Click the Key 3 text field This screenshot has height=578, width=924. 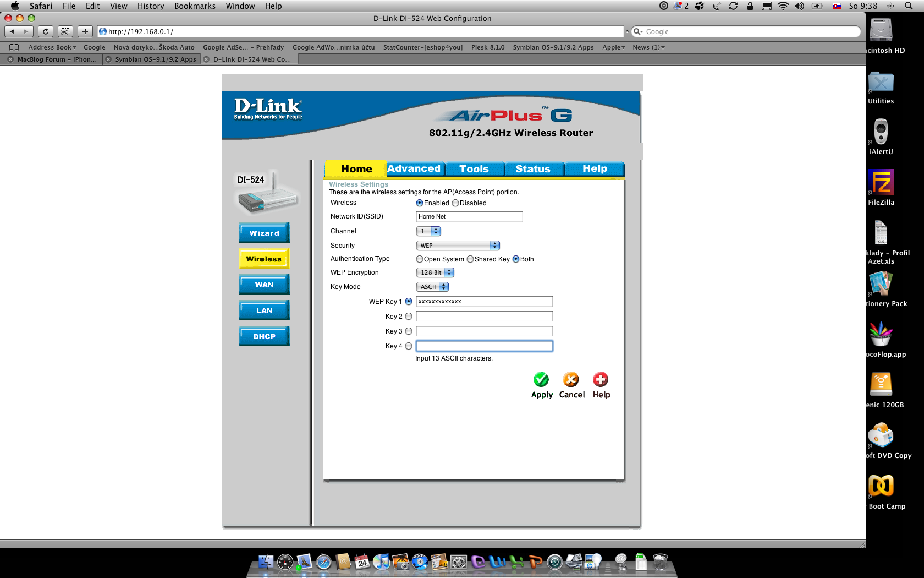coord(484,331)
